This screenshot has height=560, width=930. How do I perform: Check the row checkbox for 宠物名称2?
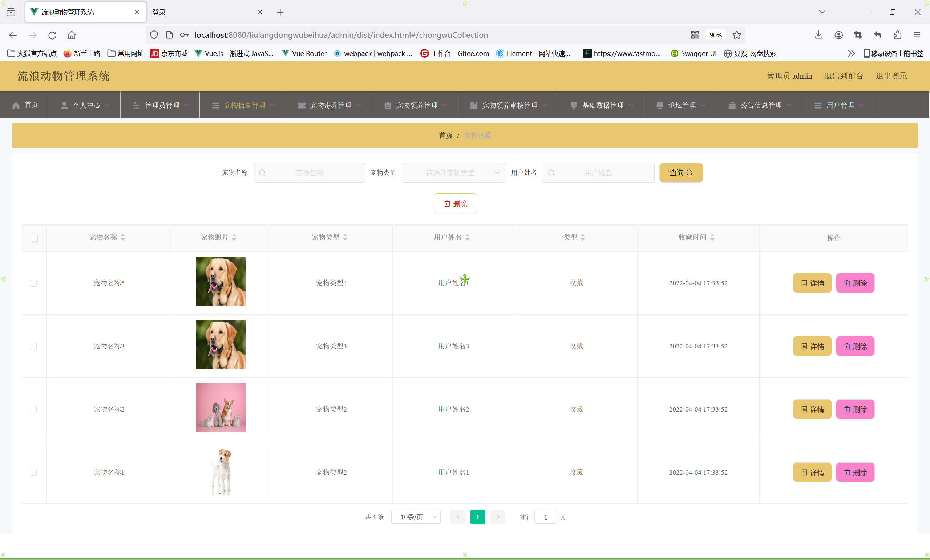coord(33,409)
